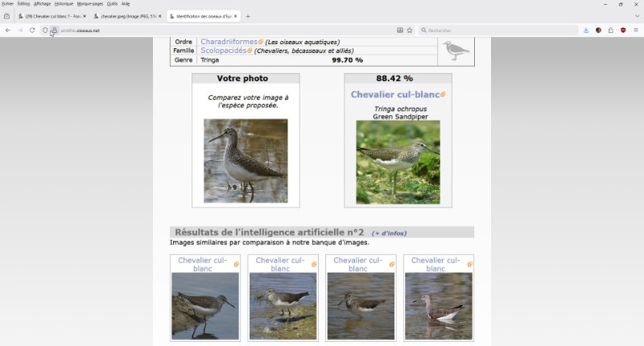Open the Green Sandpiper reference photo
644x346 pixels.
[x=398, y=162]
